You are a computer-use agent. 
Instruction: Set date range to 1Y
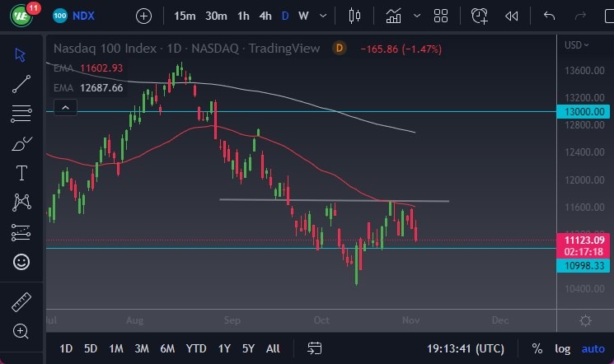224,348
